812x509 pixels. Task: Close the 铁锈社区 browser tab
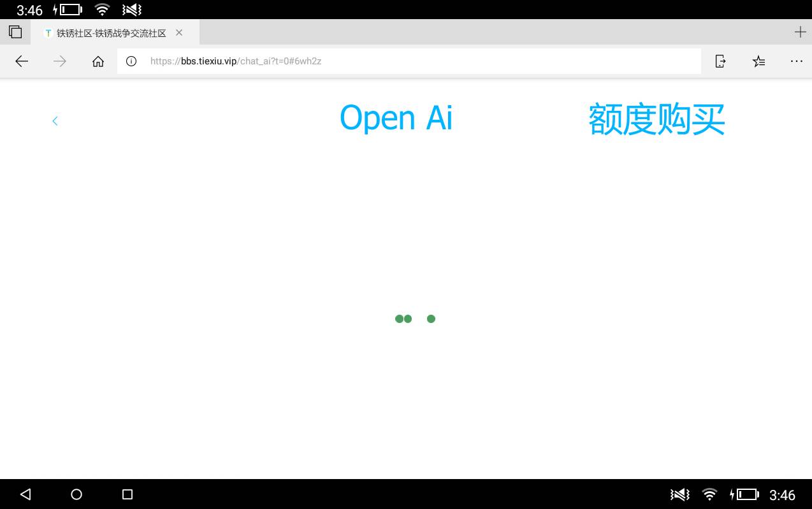(x=179, y=32)
